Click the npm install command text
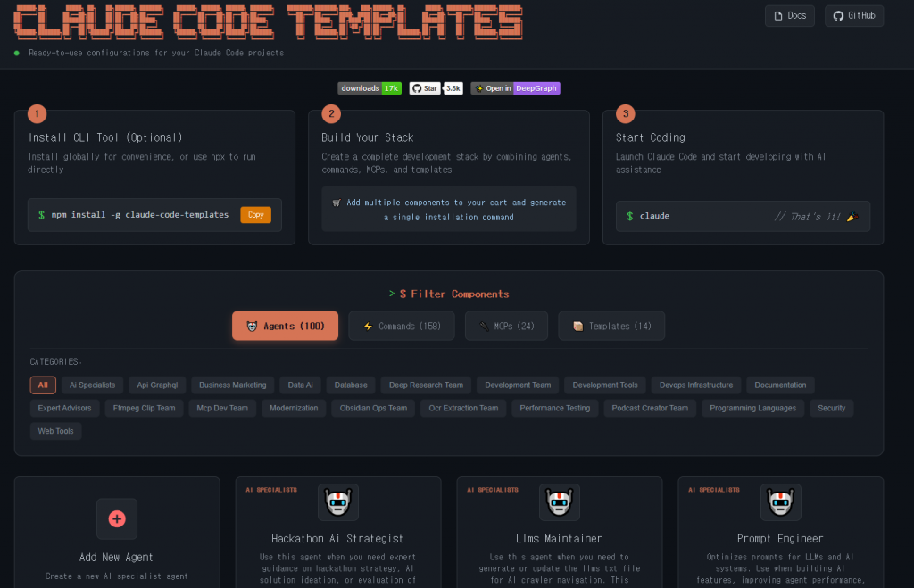Screen dimensions: 914x588 (140, 215)
